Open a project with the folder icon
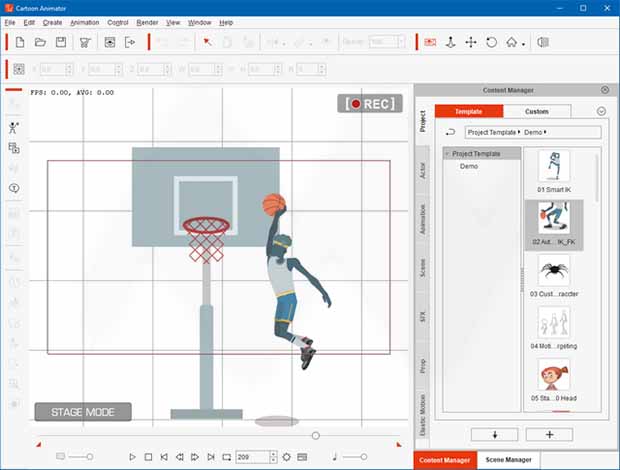 coord(41,42)
